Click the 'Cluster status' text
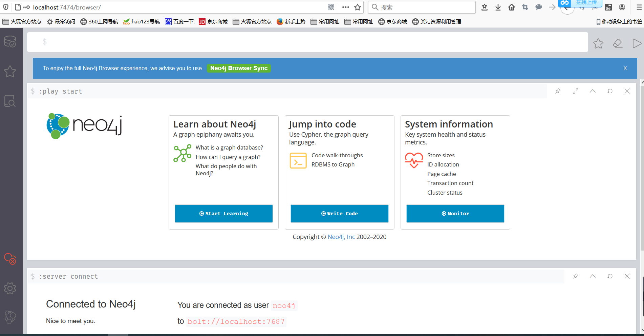 point(445,193)
